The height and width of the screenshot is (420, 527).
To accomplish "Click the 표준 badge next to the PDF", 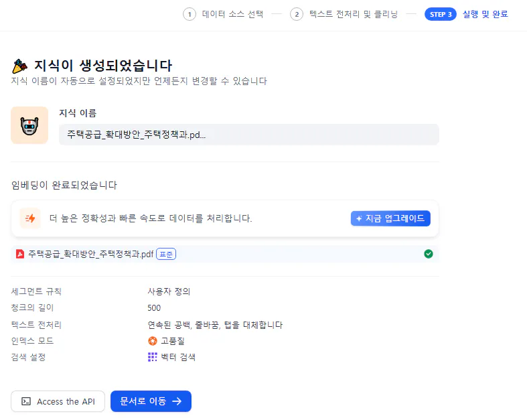I will pos(166,254).
